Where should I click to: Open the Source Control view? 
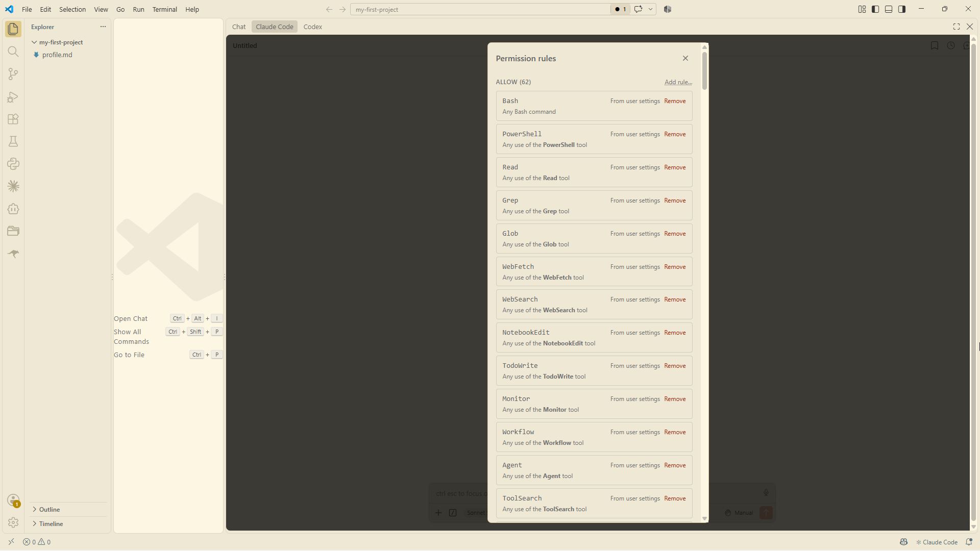coord(13,74)
